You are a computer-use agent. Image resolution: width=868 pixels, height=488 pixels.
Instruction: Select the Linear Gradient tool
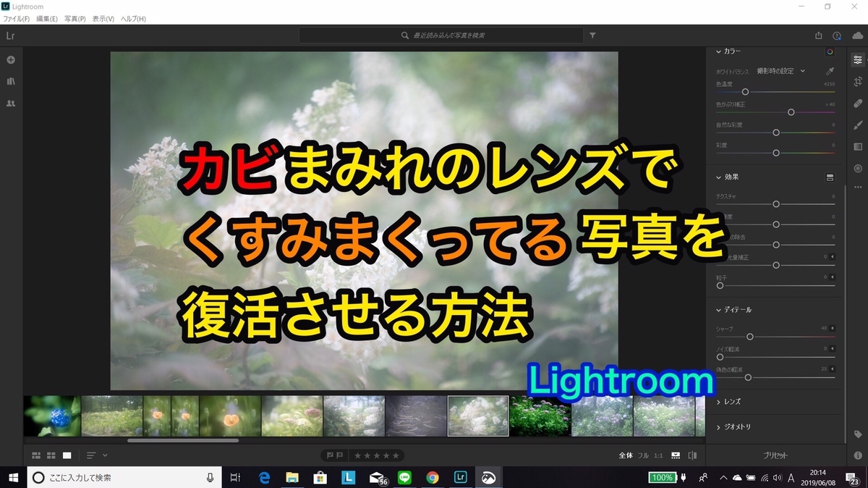pos(858,147)
